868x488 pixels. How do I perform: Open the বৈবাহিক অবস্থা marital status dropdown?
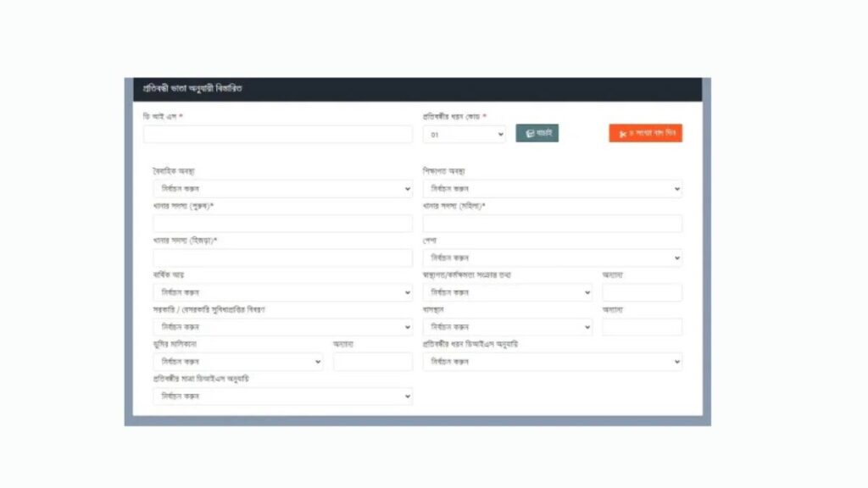pyautogui.click(x=283, y=189)
